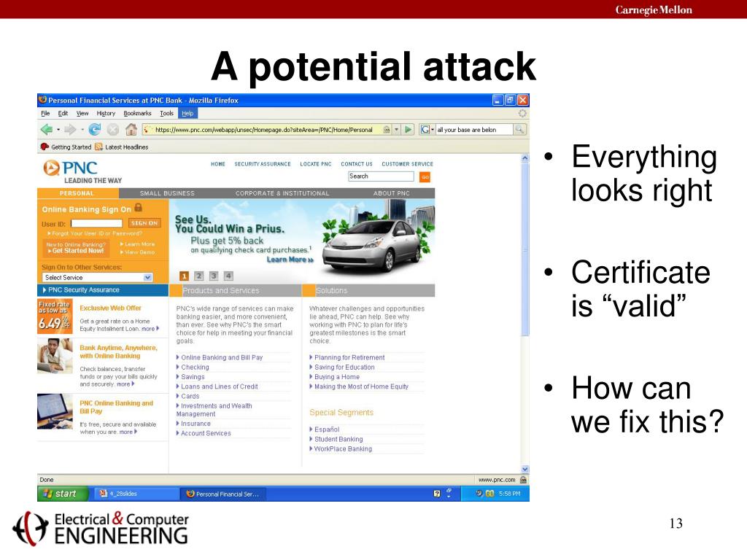Viewport: 747px width, 560px height.
Task: Open the CONTACT US link
Action: 356,164
